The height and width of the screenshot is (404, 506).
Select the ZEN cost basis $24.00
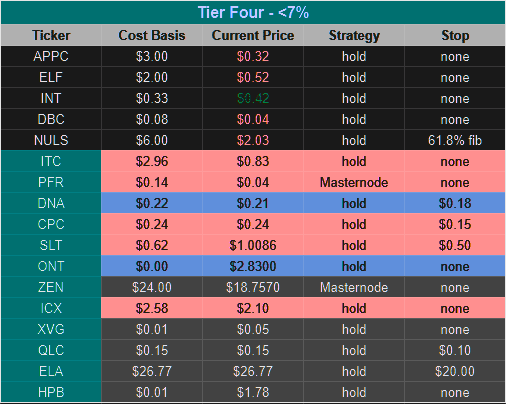tap(152, 287)
